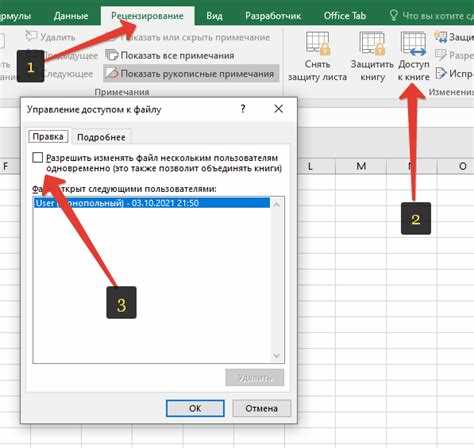Close the Управление доступом к файлу dialog
The height and width of the screenshot is (448, 474).
278,109
